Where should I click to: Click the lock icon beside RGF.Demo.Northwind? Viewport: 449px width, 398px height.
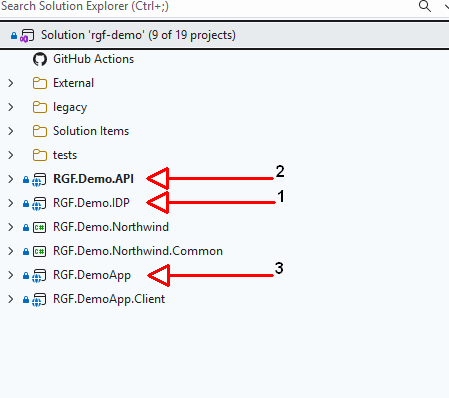(26, 228)
